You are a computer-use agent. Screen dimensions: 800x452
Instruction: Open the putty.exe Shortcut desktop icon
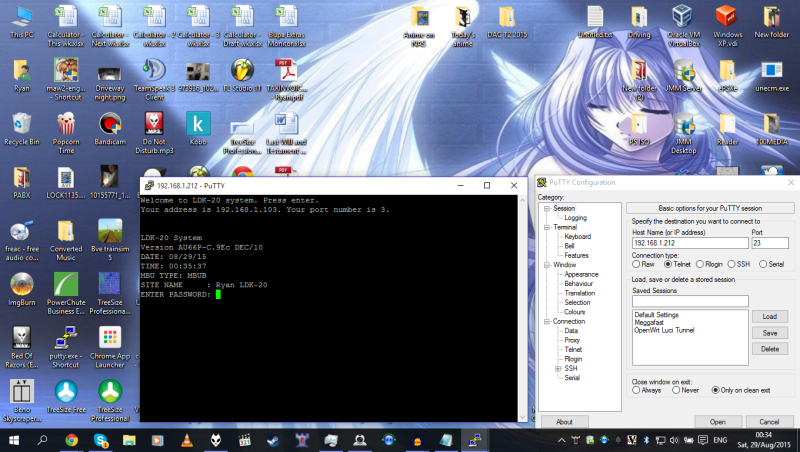[x=66, y=347]
